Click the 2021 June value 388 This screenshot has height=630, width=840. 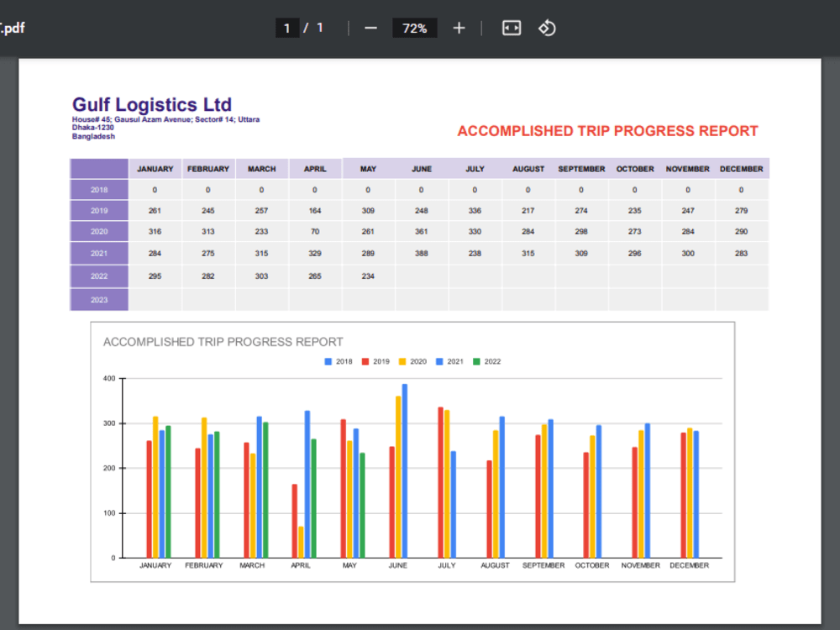pos(422,254)
